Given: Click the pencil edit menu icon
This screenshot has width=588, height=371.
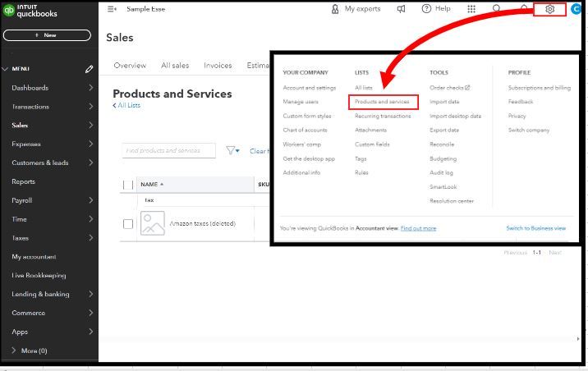Looking at the screenshot, I should tap(89, 69).
